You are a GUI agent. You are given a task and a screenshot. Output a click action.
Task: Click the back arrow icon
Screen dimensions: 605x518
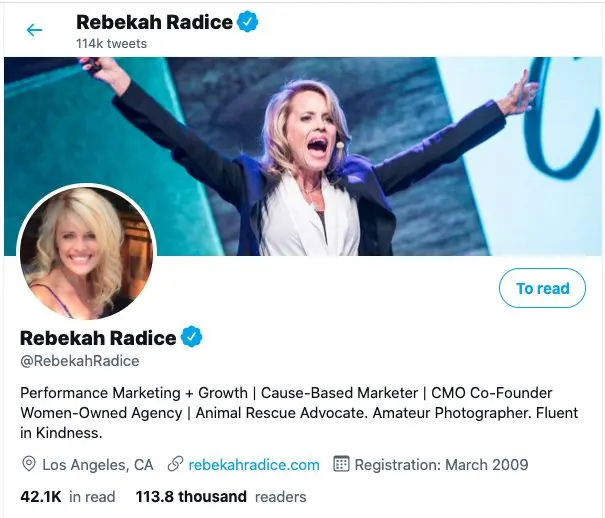click(x=34, y=30)
